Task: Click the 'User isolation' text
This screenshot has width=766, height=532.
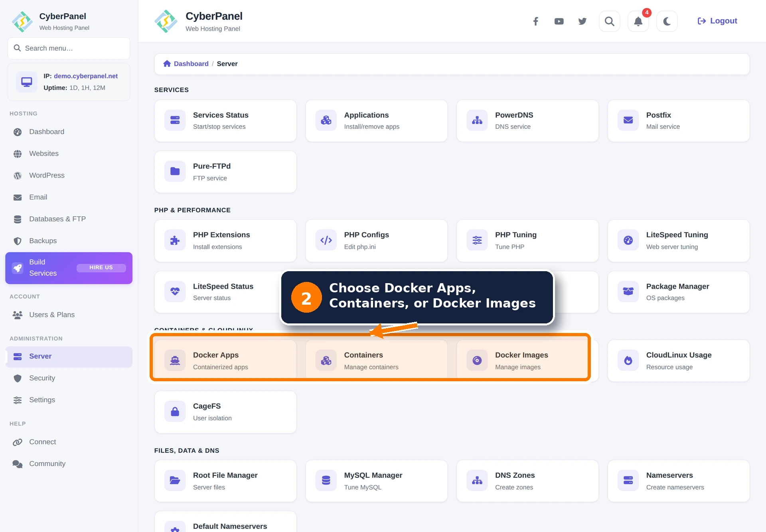Action: tap(212, 418)
